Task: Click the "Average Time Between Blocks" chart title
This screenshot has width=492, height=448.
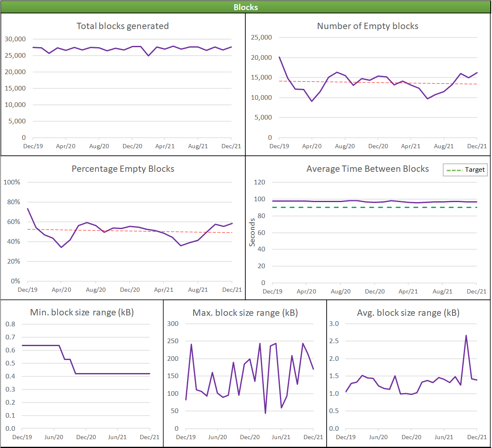Action: [x=368, y=169]
